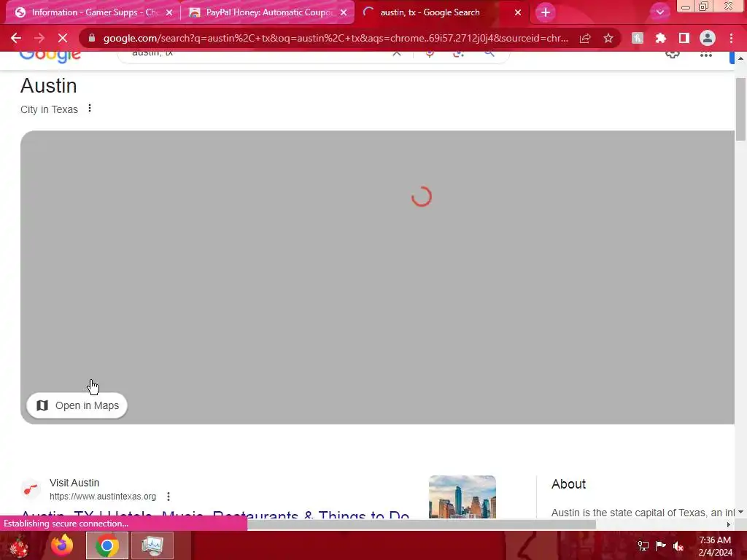747x560 pixels.
Task: Open the Action Center flag icon
Action: [x=660, y=545]
